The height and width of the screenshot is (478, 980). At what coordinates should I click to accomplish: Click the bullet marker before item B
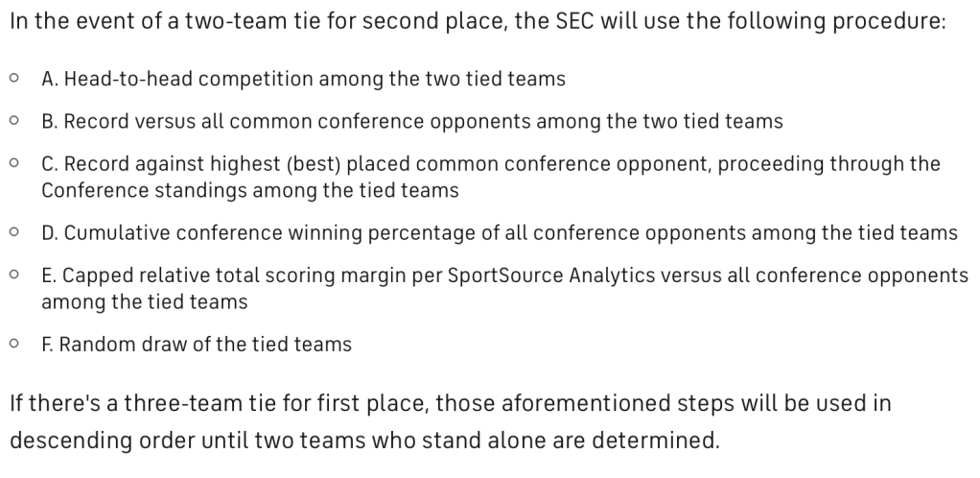[x=13, y=122]
